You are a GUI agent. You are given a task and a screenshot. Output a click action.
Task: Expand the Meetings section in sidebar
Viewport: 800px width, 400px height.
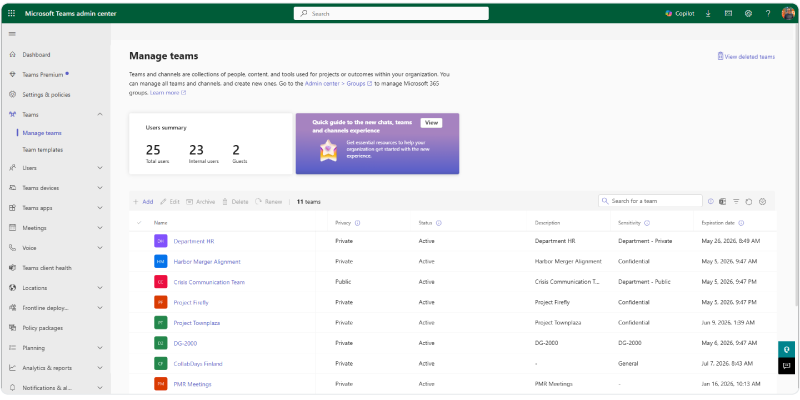(x=100, y=227)
